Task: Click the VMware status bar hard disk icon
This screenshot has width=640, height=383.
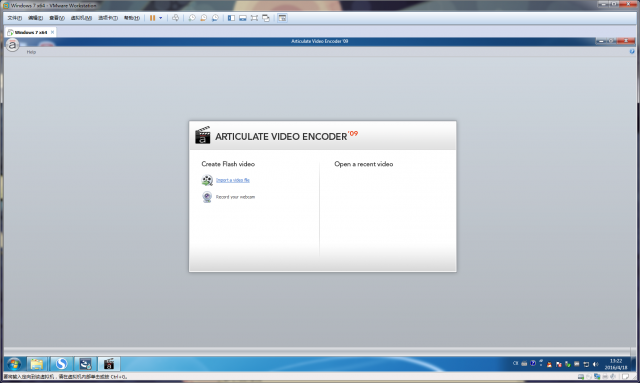Action: click(581, 377)
